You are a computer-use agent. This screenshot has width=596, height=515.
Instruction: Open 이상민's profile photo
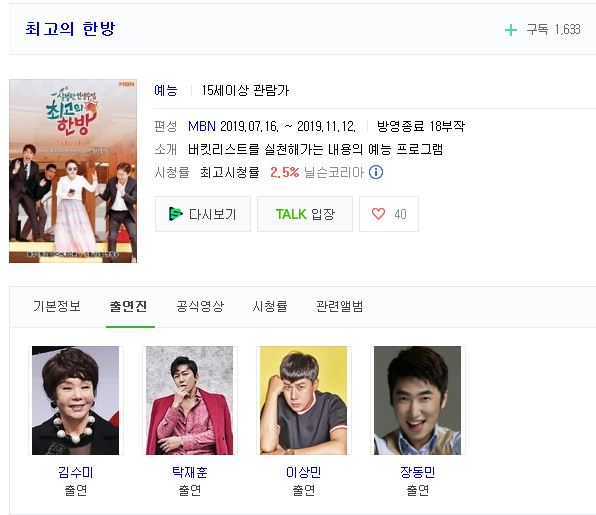(303, 400)
